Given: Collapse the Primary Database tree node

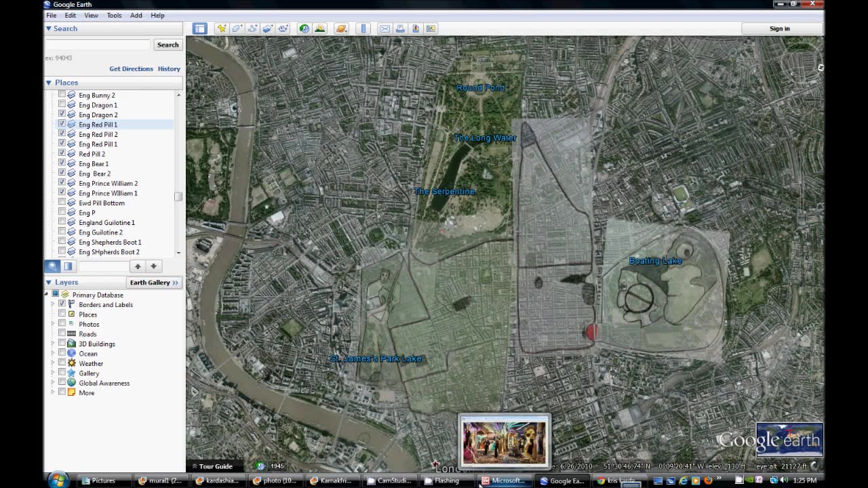Looking at the screenshot, I should tap(47, 294).
